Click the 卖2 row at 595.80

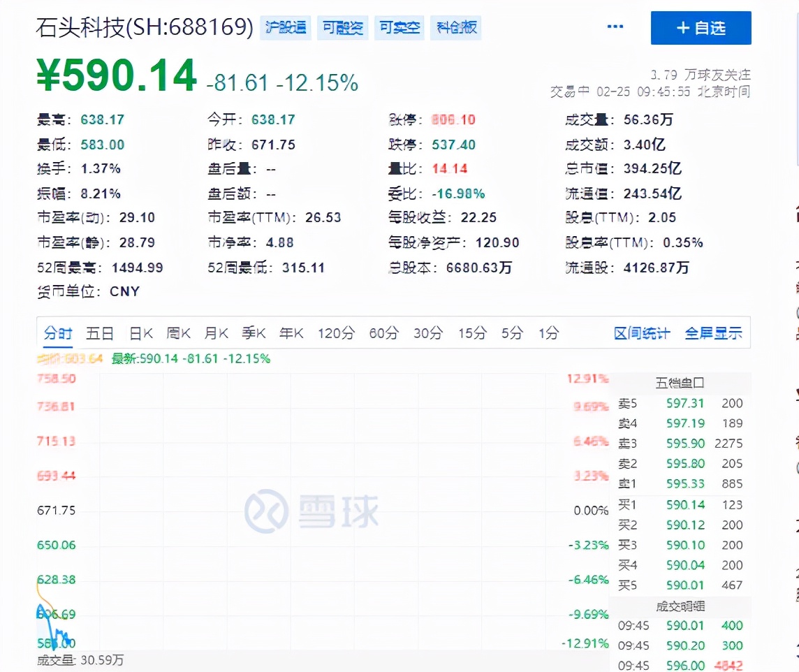pos(680,464)
